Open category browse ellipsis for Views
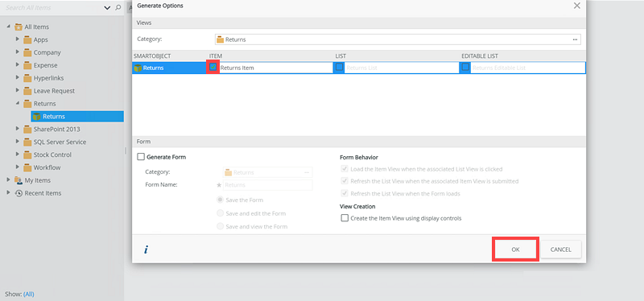This screenshot has width=644, height=301. pyautogui.click(x=575, y=39)
